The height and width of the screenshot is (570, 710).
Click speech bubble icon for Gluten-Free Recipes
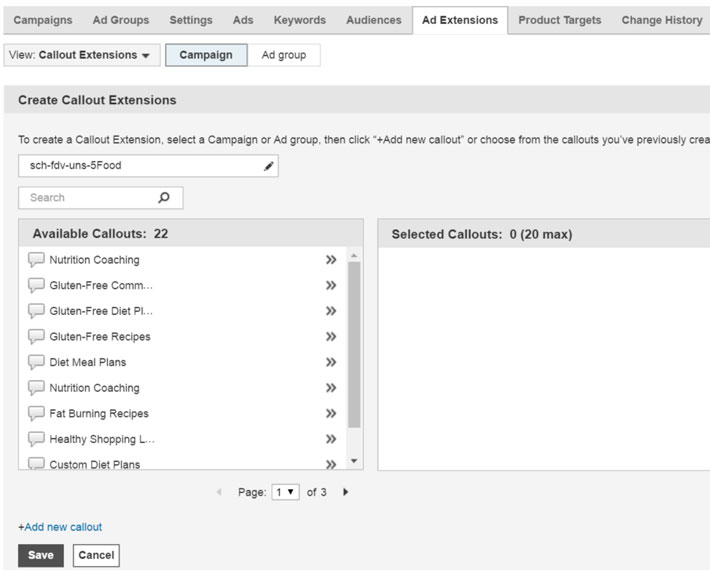tap(36, 336)
